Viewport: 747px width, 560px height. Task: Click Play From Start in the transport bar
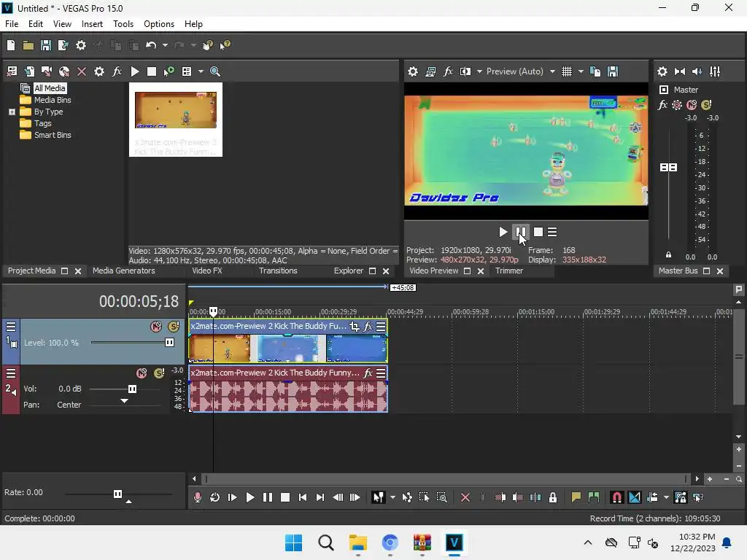pos(232,497)
